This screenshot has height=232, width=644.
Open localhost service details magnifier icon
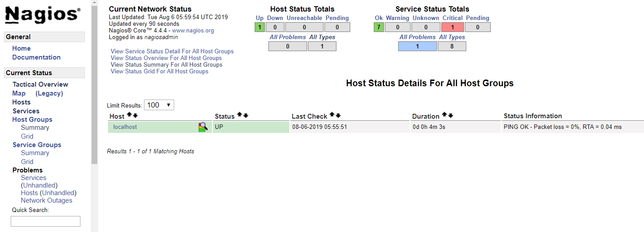click(203, 127)
